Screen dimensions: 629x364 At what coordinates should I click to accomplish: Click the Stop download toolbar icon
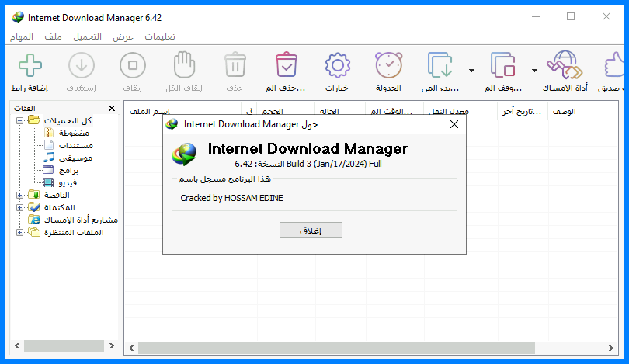pos(133,65)
